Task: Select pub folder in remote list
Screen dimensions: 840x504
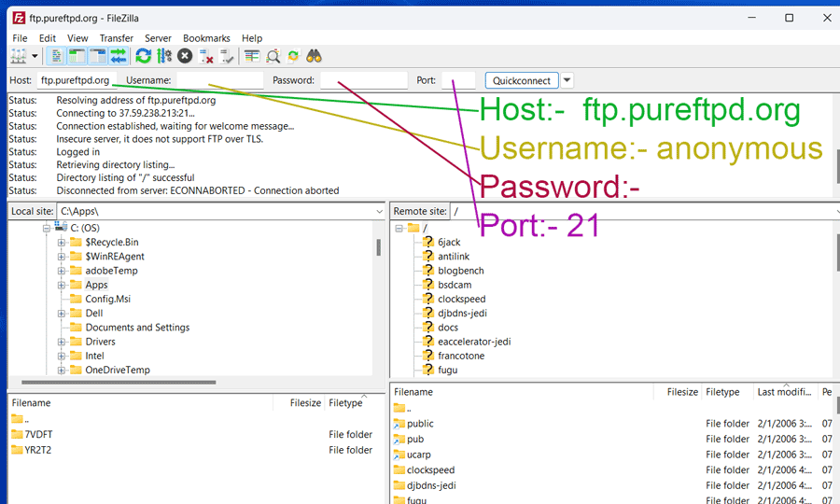Action: click(x=415, y=440)
